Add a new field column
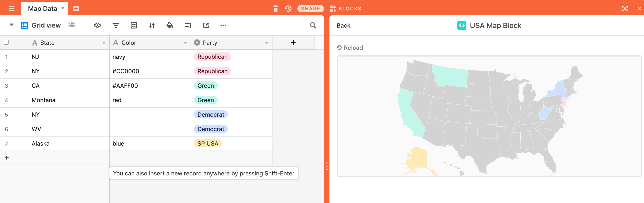This screenshot has width=644, height=203. [x=293, y=42]
